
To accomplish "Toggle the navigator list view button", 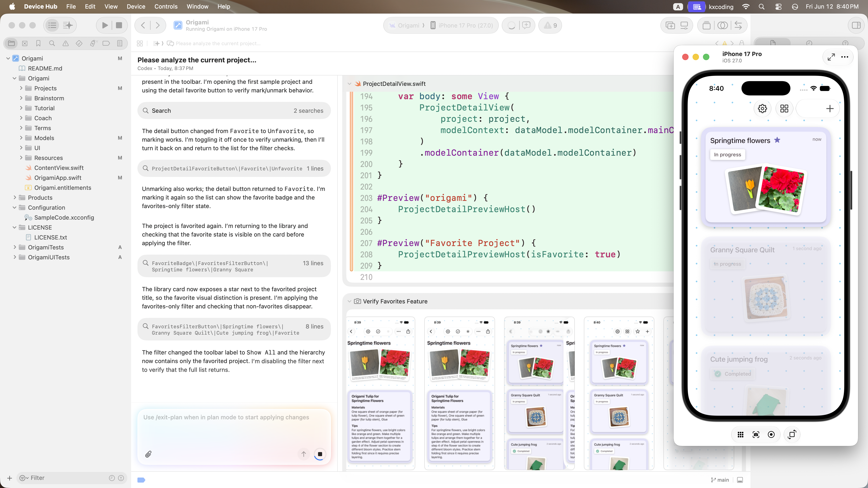I will [x=52, y=25].
